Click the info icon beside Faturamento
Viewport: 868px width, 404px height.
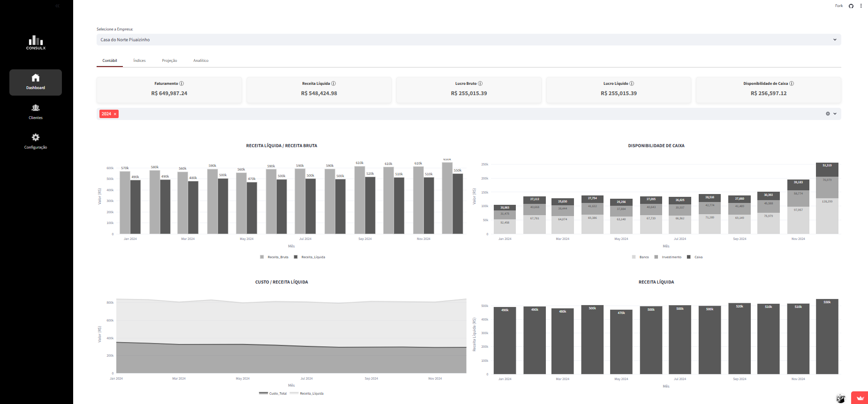pos(181,83)
